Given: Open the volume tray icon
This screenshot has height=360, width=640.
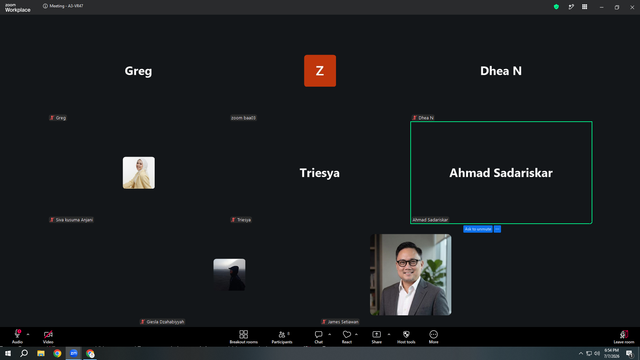Looking at the screenshot, I should pyautogui.click(x=597, y=353).
